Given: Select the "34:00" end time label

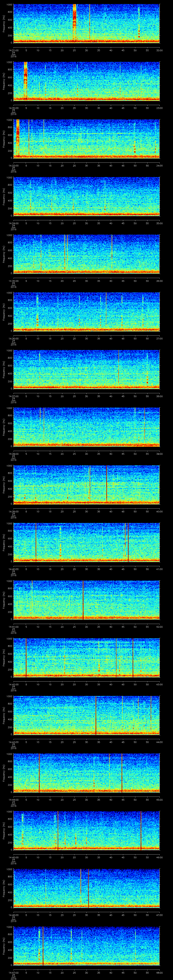Looking at the screenshot, I should (x=159, y=166).
